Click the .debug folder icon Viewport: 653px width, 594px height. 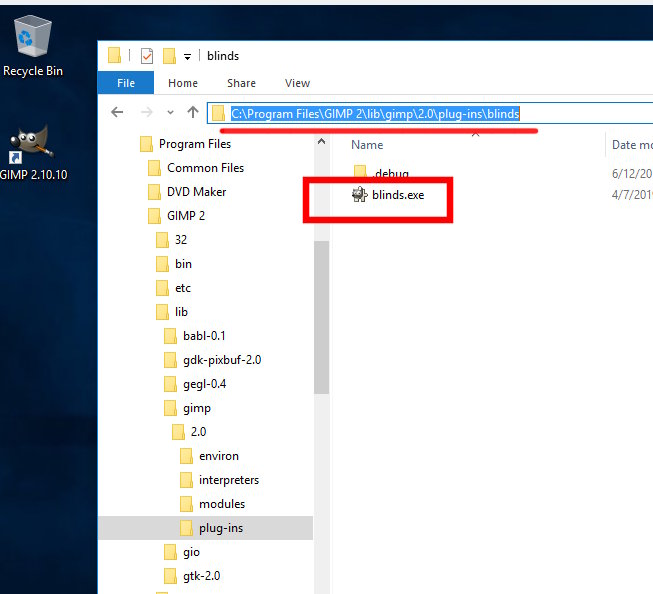pyautogui.click(x=360, y=171)
